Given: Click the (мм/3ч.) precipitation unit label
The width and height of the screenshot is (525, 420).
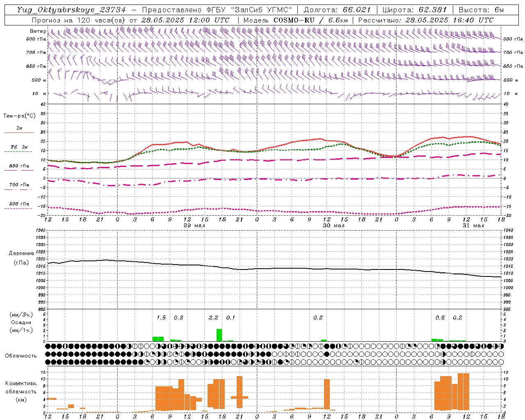Looking at the screenshot, I should (x=21, y=315).
